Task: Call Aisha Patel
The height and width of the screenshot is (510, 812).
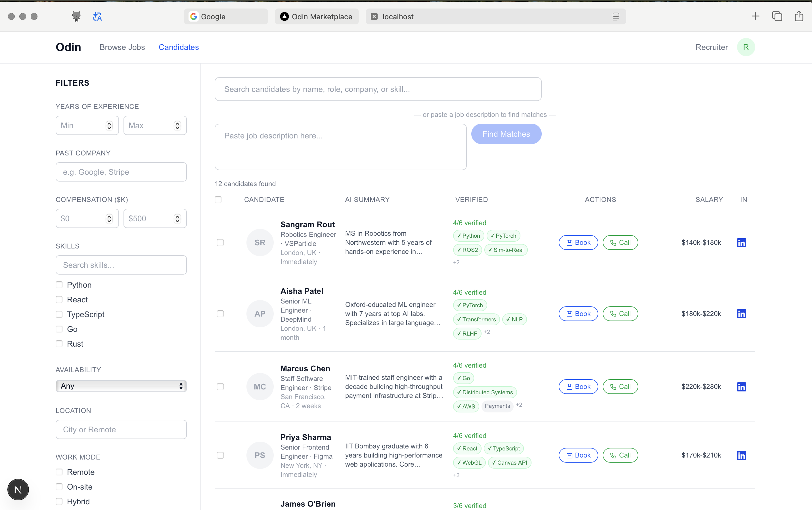Action: pos(620,314)
